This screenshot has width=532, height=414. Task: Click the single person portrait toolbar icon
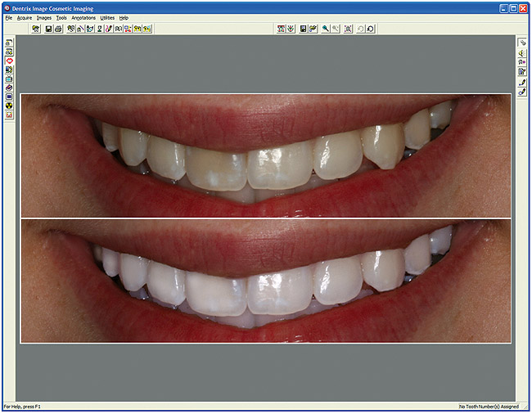99,29
